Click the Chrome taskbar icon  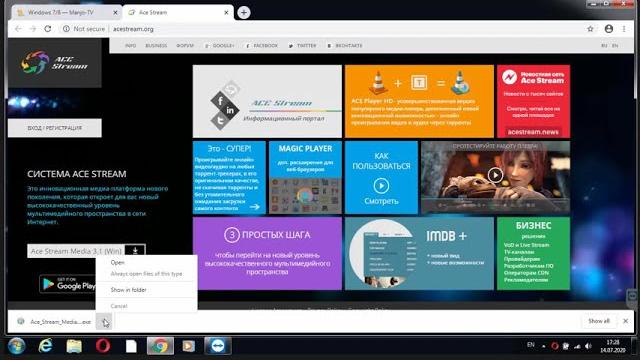click(x=160, y=346)
